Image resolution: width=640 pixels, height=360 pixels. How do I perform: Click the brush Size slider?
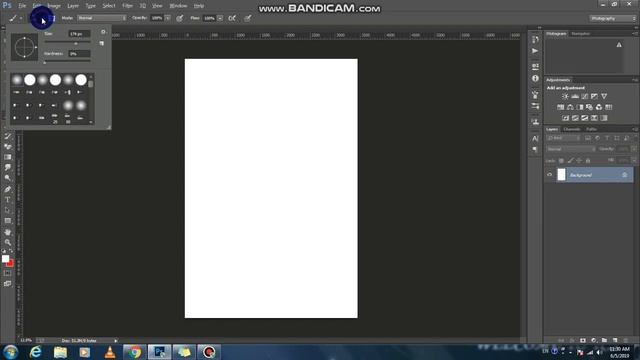click(67, 42)
